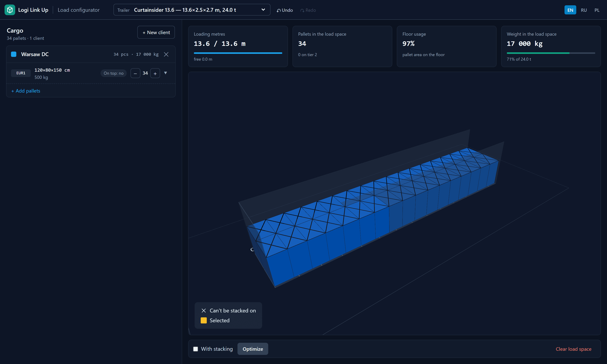This screenshot has width=607, height=364.
Task: Click the '0 on tier 2' text
Action: (x=307, y=55)
